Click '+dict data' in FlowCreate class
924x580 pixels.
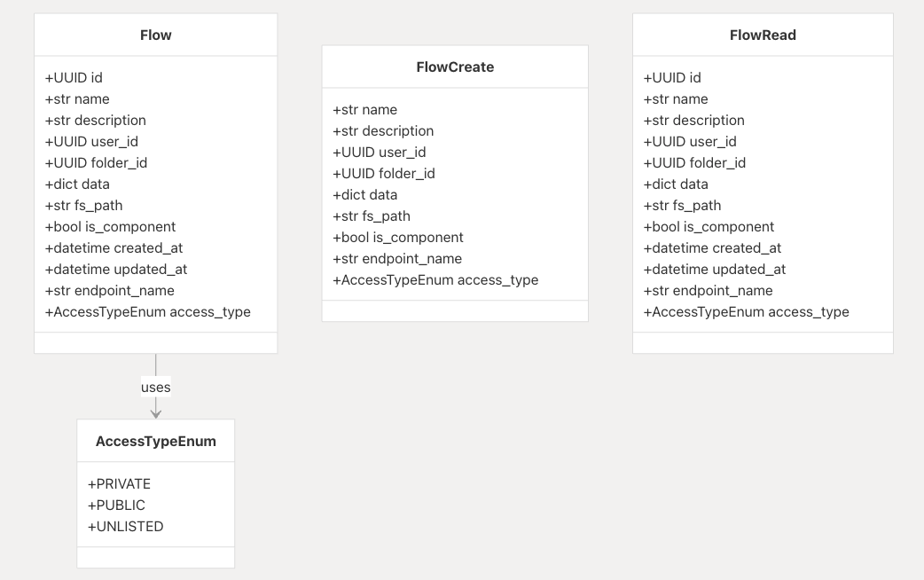pos(364,195)
